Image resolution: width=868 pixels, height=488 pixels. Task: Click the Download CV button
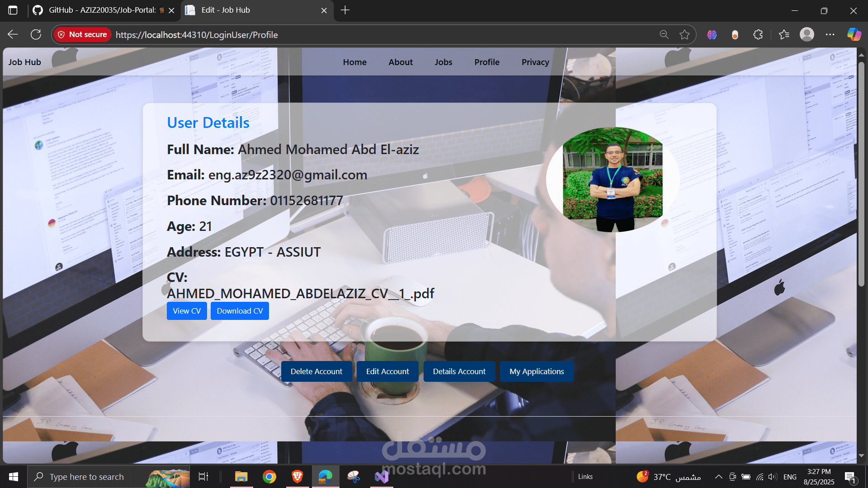click(240, 311)
